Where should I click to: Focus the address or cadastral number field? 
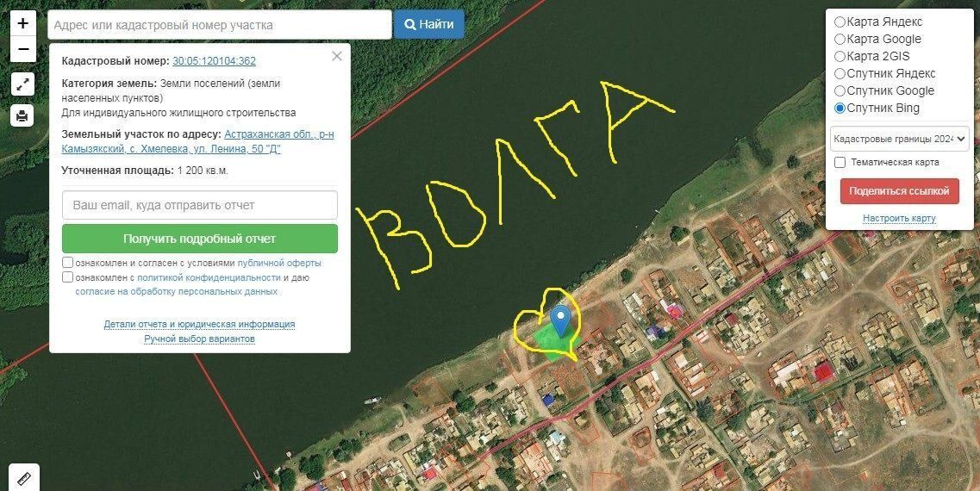click(220, 25)
